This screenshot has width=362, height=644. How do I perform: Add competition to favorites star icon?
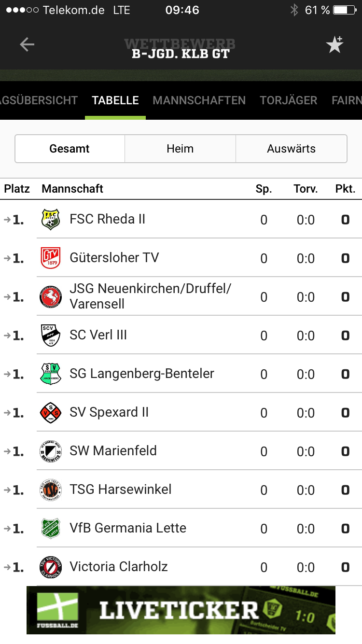pos(334,45)
